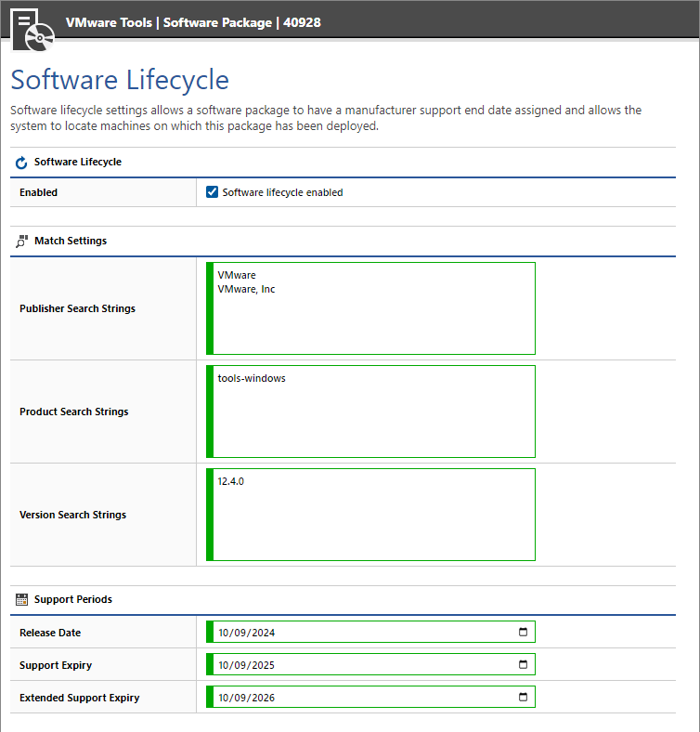Click the software package disc icon in header
700x732 pixels.
[32, 30]
